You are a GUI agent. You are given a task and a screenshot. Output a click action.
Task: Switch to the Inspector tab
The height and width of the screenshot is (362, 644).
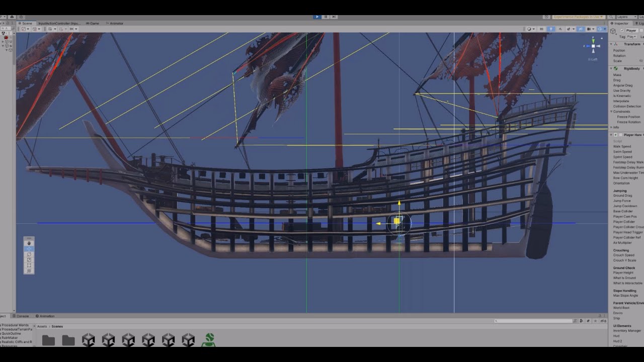coord(620,23)
